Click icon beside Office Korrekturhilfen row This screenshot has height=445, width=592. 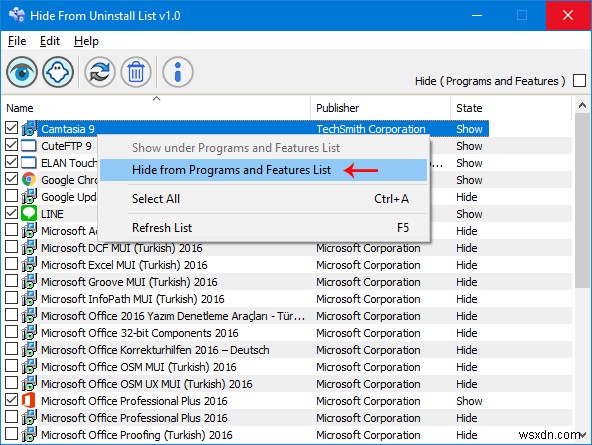(29, 349)
